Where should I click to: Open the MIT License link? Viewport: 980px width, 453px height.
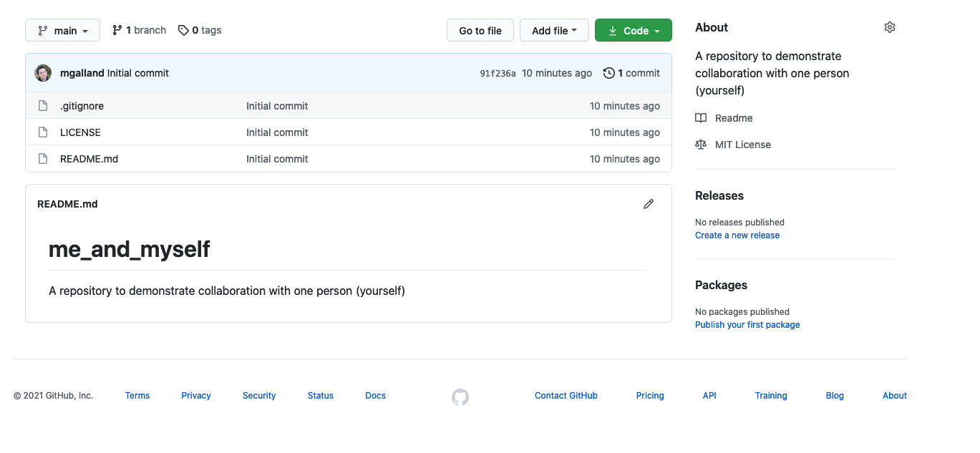pos(743,145)
